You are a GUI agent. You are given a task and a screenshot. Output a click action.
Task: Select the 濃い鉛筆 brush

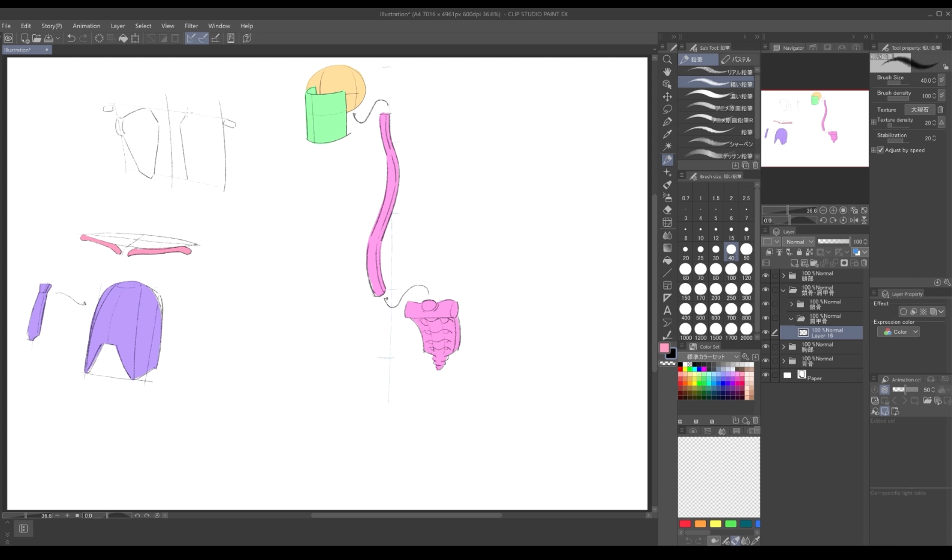pyautogui.click(x=716, y=96)
